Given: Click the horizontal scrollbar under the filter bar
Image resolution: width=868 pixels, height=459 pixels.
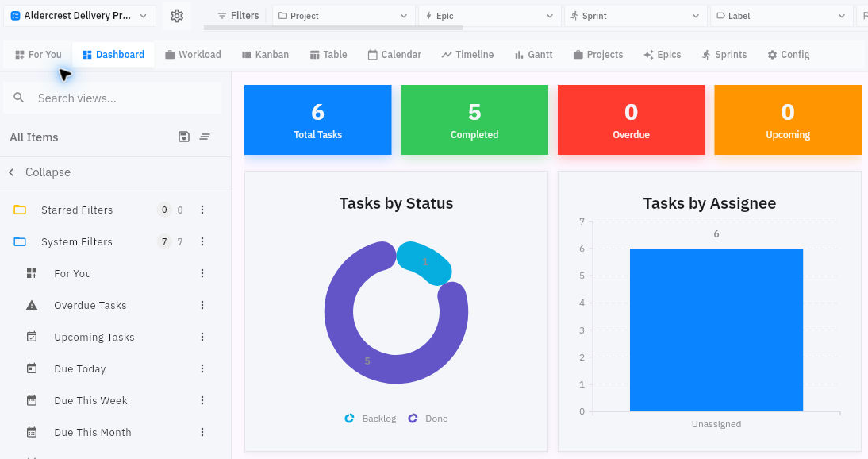Looking at the screenshot, I should 333,28.
